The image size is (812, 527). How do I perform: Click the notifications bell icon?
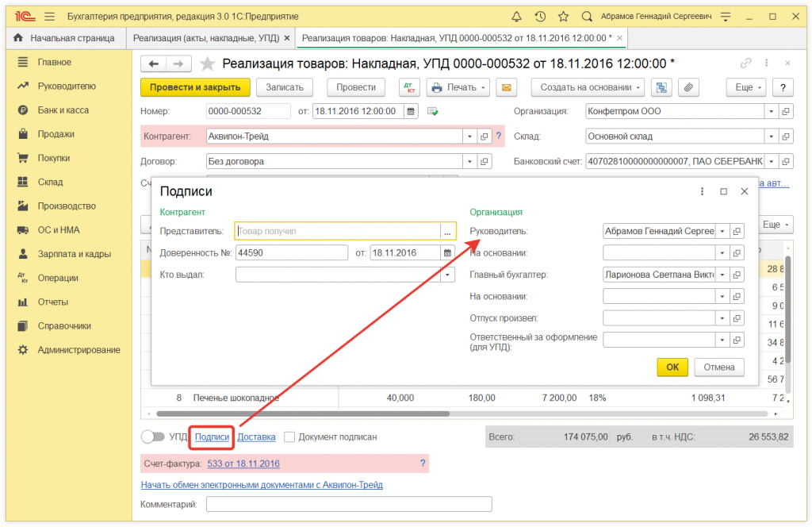point(517,16)
